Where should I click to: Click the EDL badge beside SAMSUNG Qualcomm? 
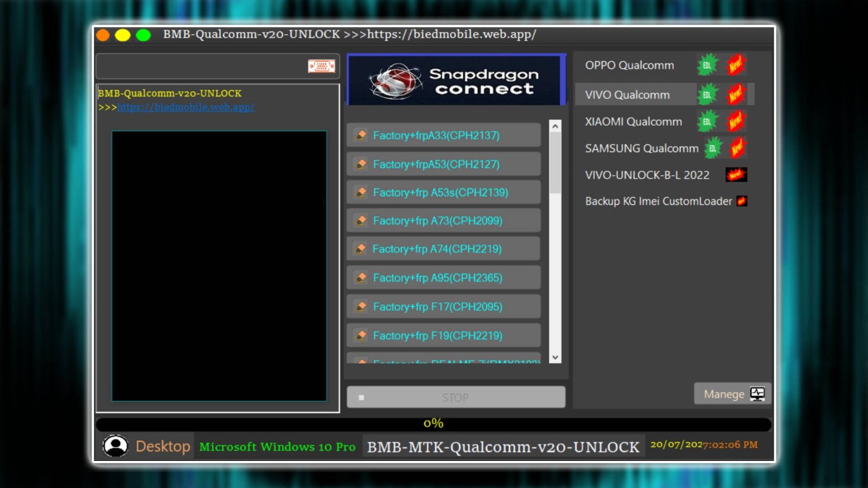coord(712,148)
